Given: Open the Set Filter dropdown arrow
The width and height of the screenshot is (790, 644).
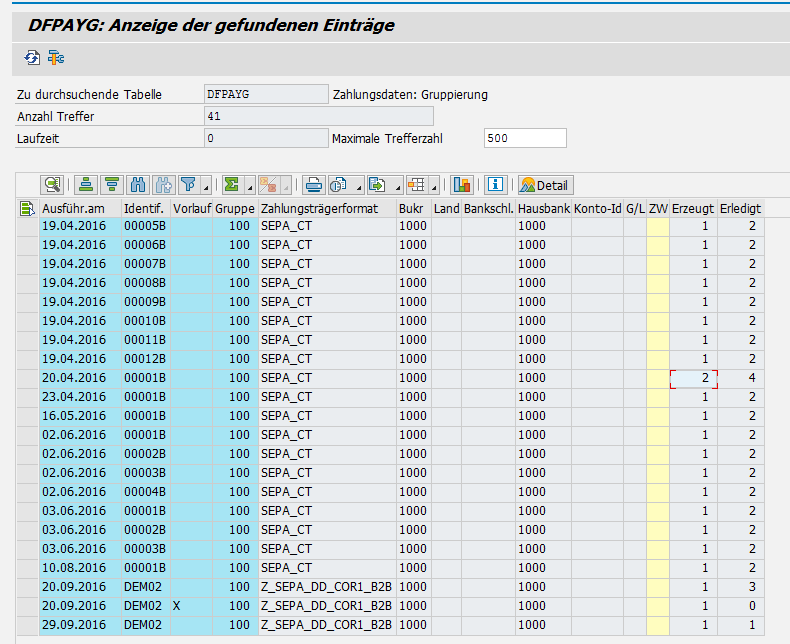Looking at the screenshot, I should [x=206, y=187].
